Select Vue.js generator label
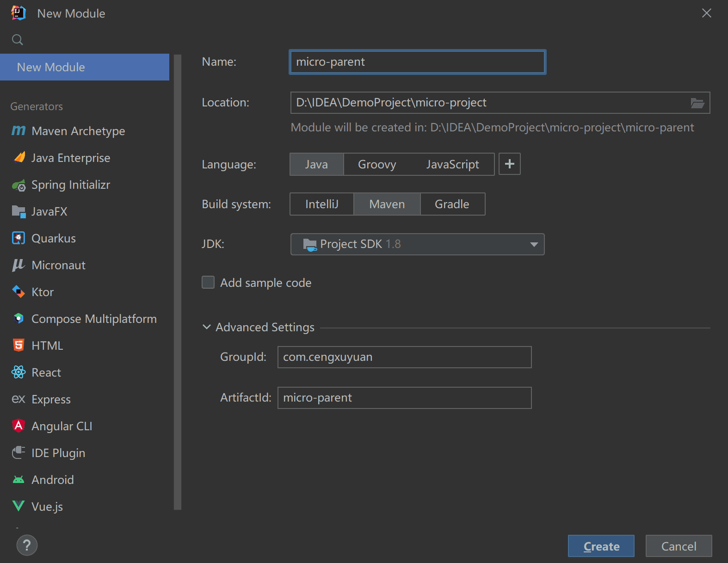This screenshot has height=563, width=728. click(47, 507)
